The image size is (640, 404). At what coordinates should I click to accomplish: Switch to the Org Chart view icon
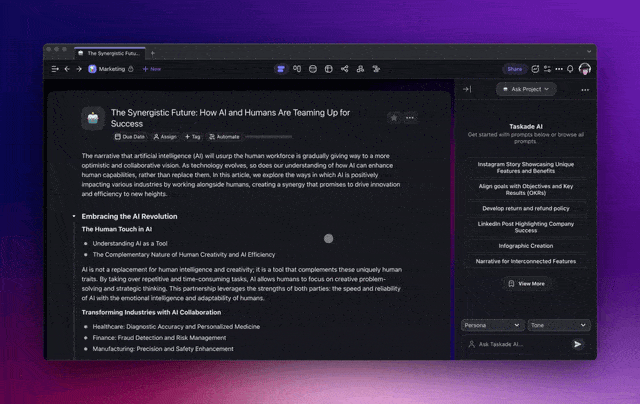(x=360, y=69)
